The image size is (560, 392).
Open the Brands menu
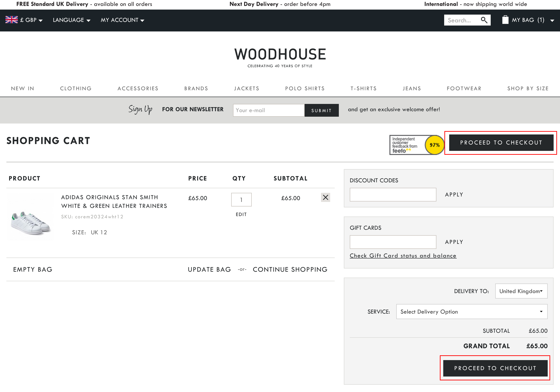pos(196,88)
